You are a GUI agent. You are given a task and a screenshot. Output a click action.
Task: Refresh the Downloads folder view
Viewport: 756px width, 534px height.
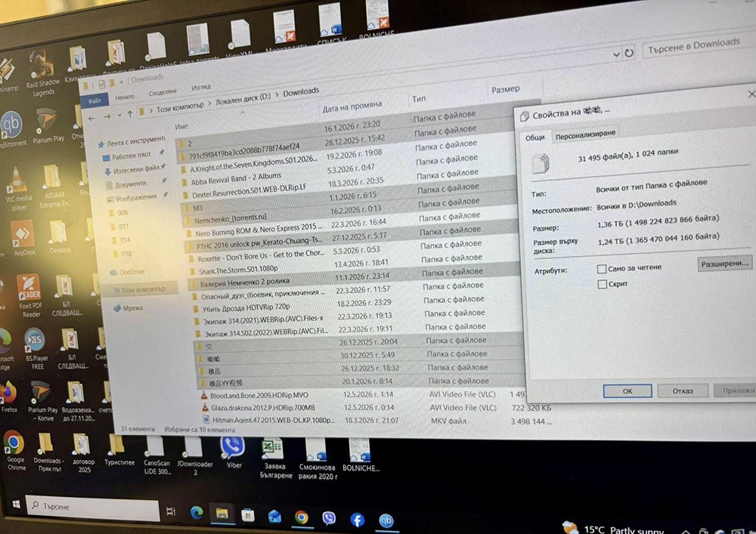click(629, 53)
